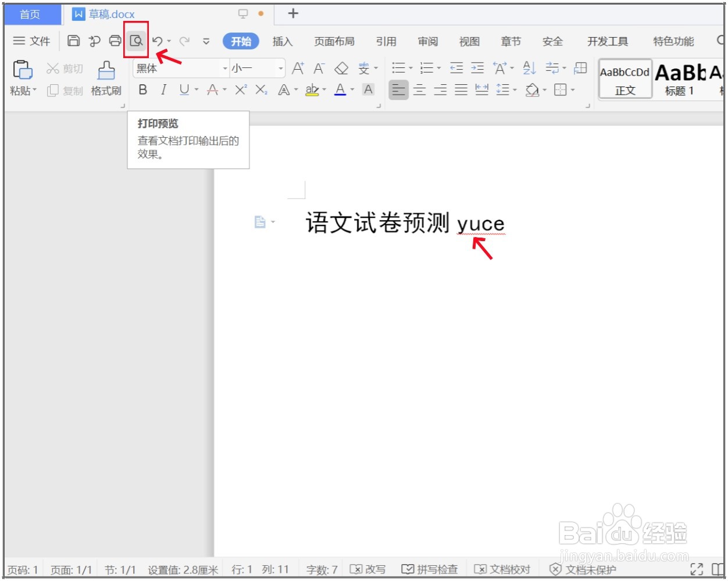Open the phonetic guide pinyin icon
This screenshot has width=728, height=581.
tap(364, 68)
